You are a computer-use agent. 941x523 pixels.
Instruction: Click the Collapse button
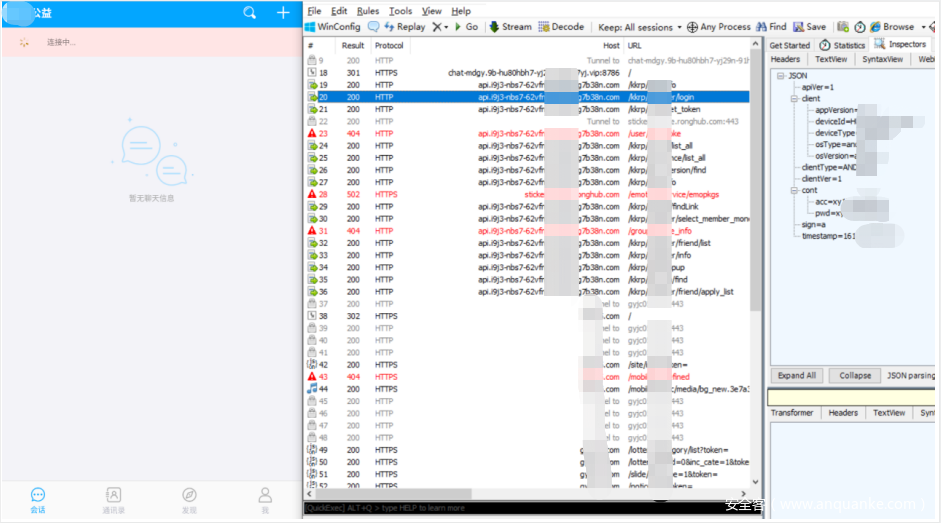(x=854, y=376)
